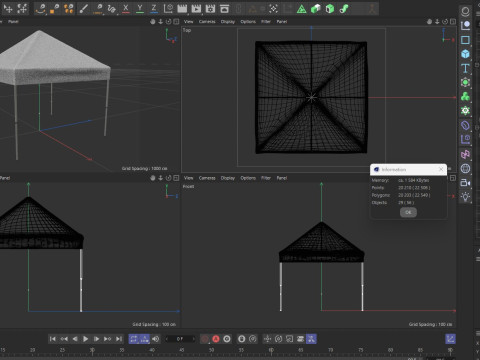The width and height of the screenshot is (480, 360).
Task: Click the green cloner icon in sidebar
Action: coord(465,97)
